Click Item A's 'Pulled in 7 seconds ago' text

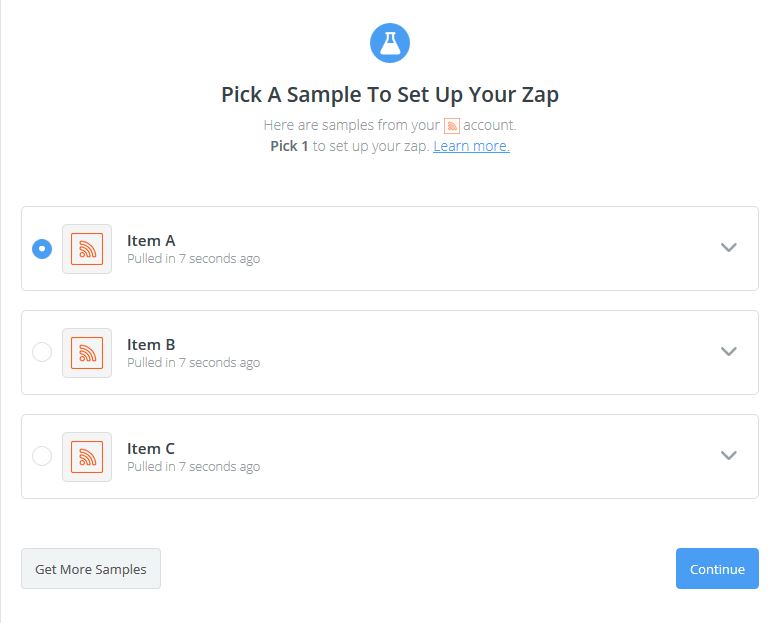(193, 259)
